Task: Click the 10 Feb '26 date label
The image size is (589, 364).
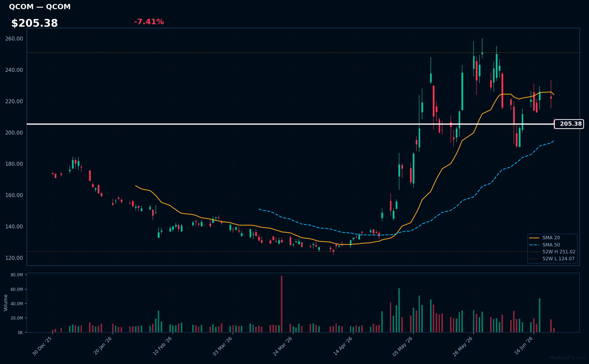Action: [162, 346]
